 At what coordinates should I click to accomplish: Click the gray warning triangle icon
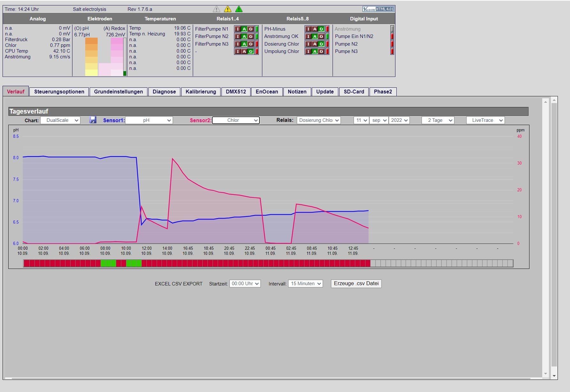coord(216,9)
